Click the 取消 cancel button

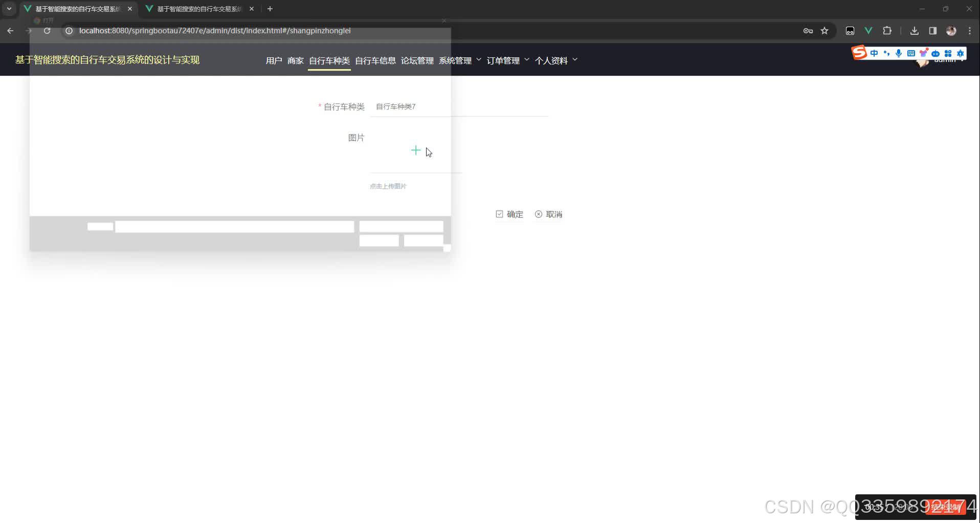[548, 214]
